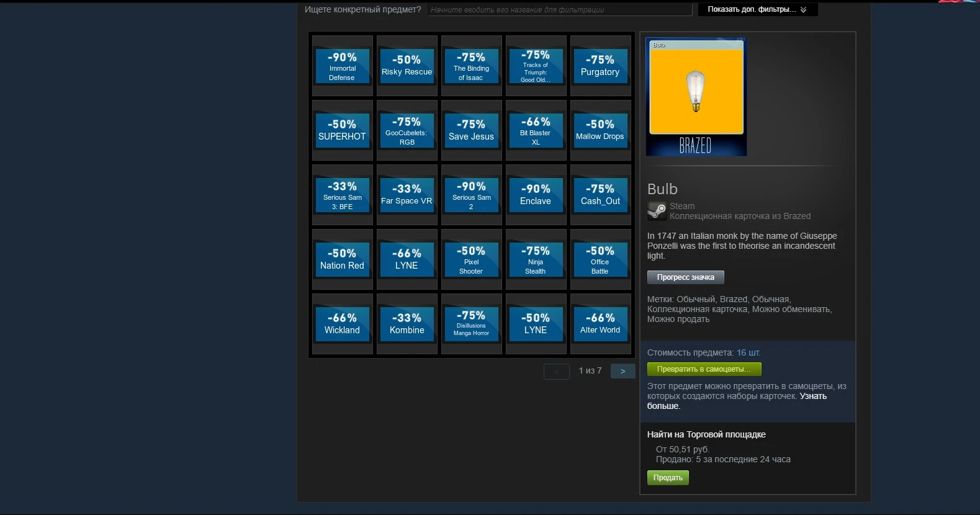This screenshot has width=980, height=515.
Task: Select the -90% Immortal Defense coupon
Action: [343, 66]
